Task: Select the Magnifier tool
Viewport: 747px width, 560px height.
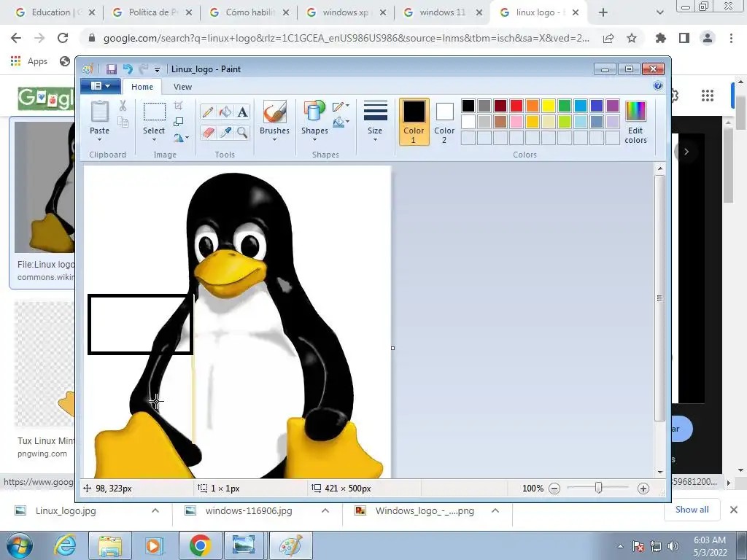Action: (x=242, y=132)
